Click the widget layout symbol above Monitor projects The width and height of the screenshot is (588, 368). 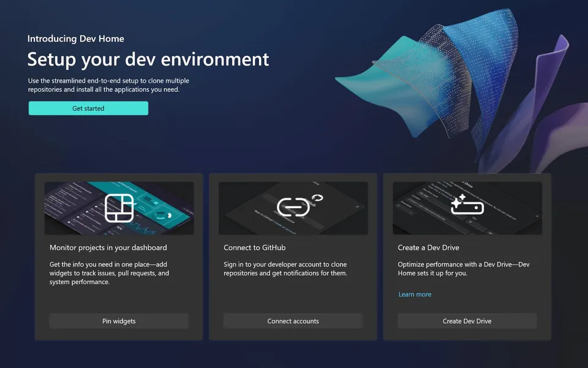(x=119, y=207)
